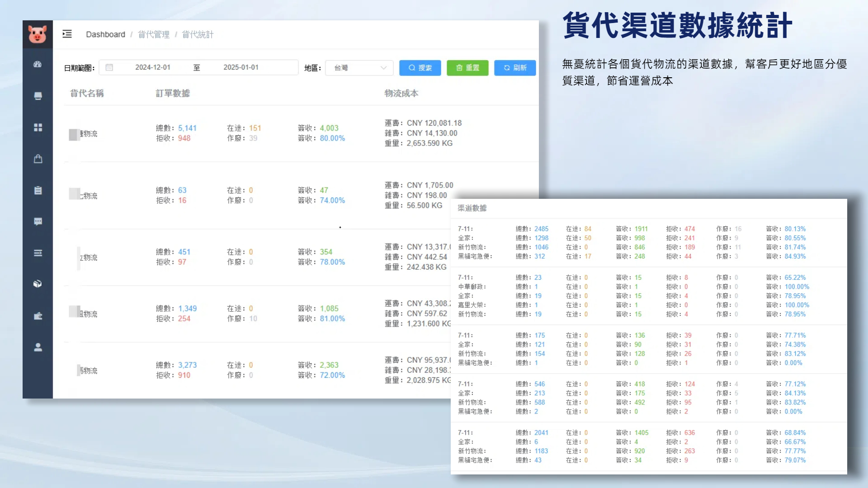Click the 物流成本 column header

click(401, 93)
